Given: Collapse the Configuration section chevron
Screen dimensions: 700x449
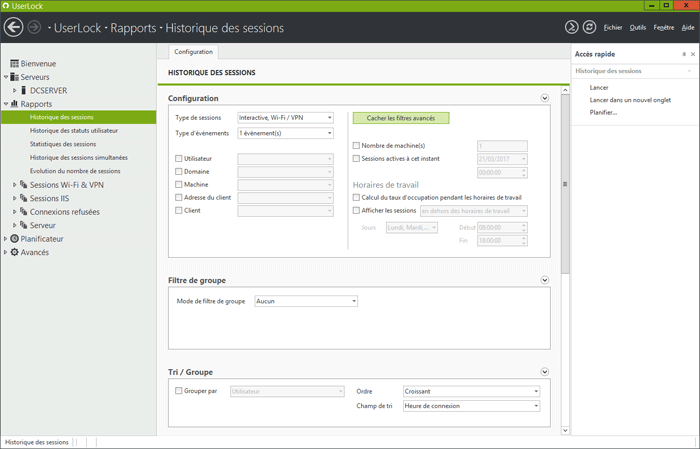Looking at the screenshot, I should (545, 98).
